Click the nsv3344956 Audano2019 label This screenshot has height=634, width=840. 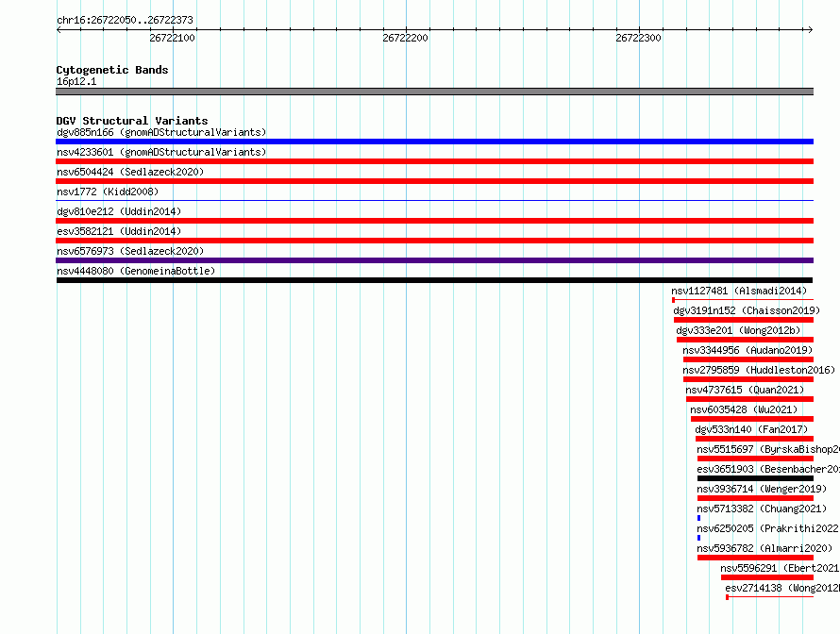[x=748, y=350]
